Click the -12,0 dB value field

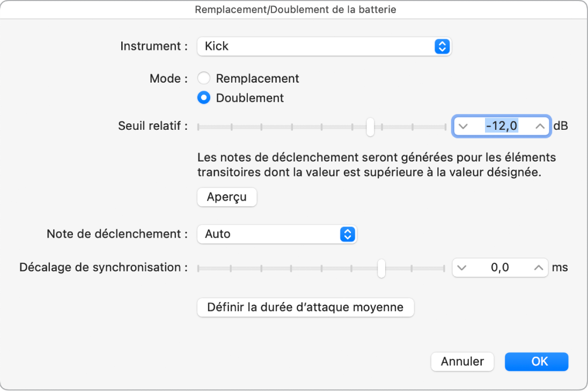click(501, 127)
